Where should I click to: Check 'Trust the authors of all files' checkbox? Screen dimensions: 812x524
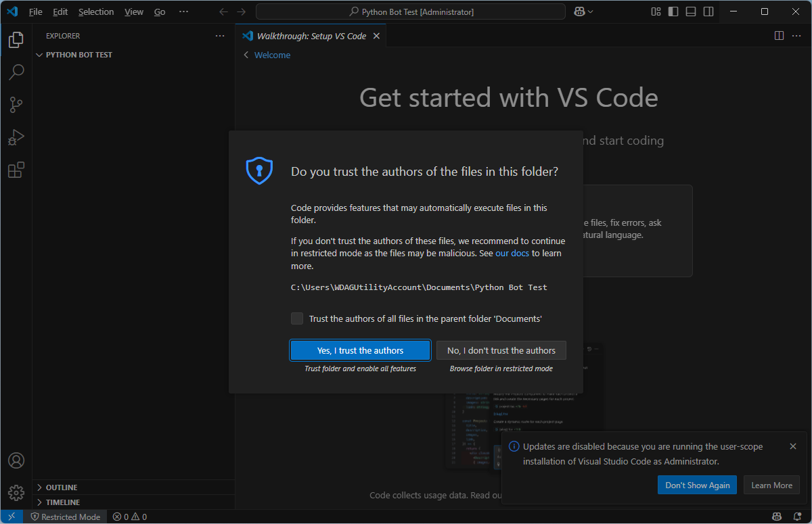(297, 318)
